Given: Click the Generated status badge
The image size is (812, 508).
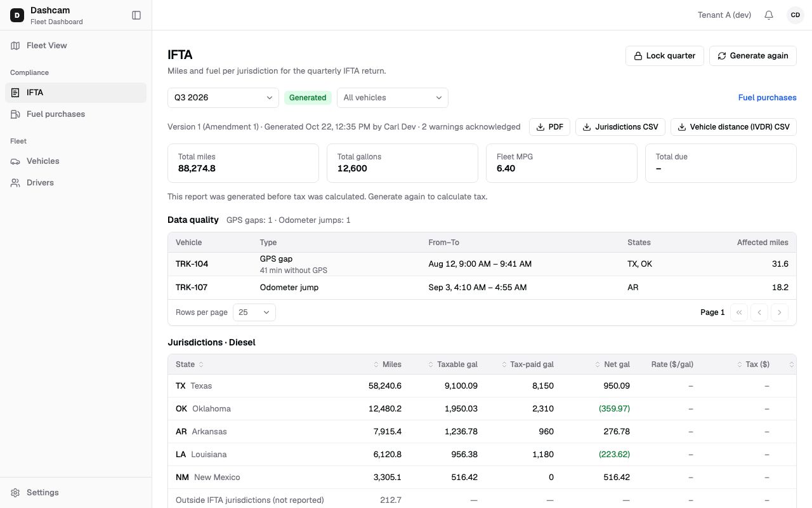Looking at the screenshot, I should click(x=308, y=98).
